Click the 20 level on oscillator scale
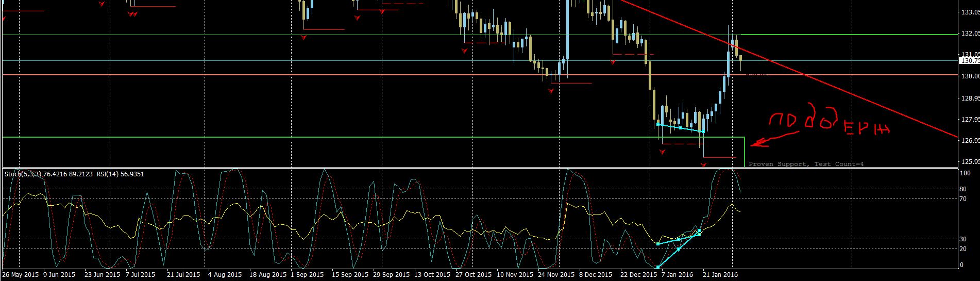Viewport: 980px width, 281px height. point(964,249)
